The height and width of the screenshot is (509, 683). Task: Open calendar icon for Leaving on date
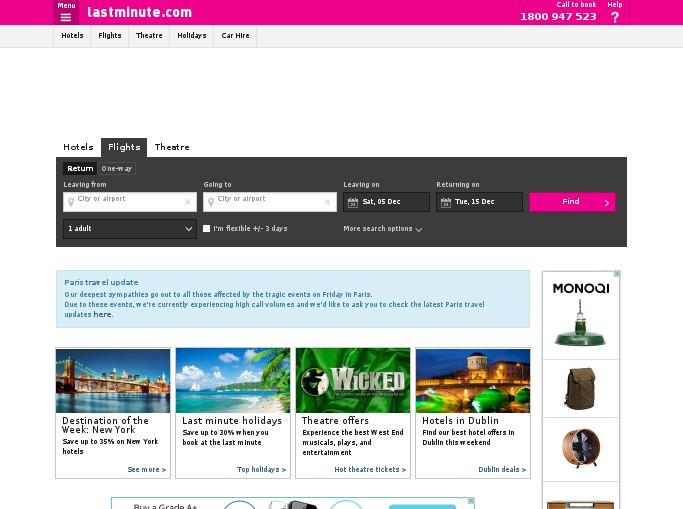[353, 202]
